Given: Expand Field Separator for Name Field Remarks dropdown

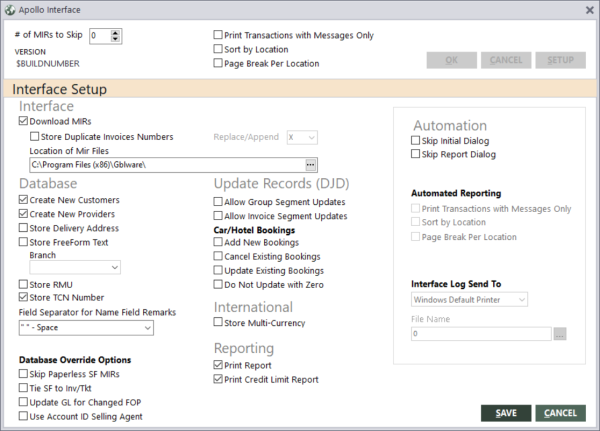Looking at the screenshot, I should tap(86, 328).
